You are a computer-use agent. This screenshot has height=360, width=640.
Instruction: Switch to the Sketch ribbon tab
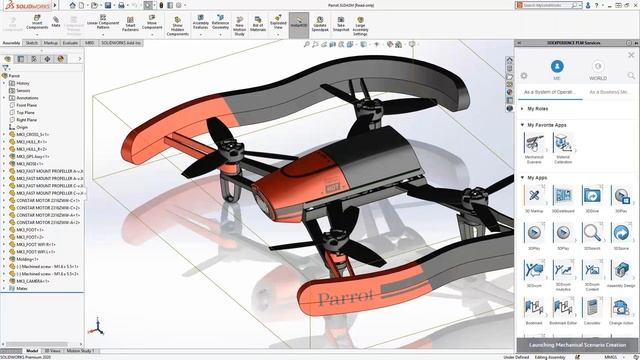point(31,43)
